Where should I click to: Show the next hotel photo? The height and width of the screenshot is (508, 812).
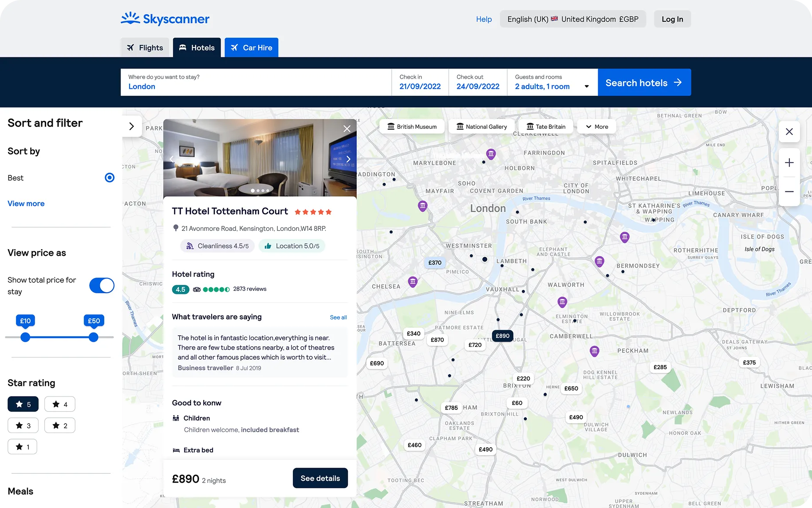348,159
